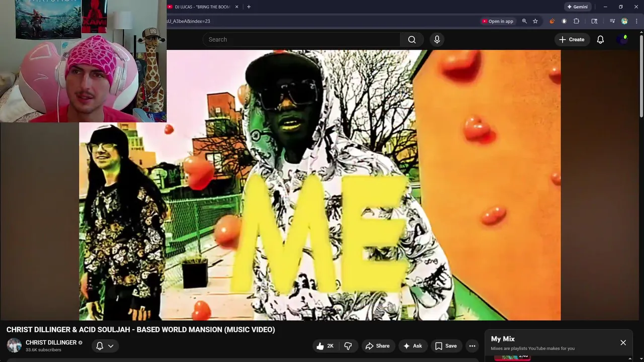Save the video to a playlist
644x362 pixels.
tap(446, 346)
